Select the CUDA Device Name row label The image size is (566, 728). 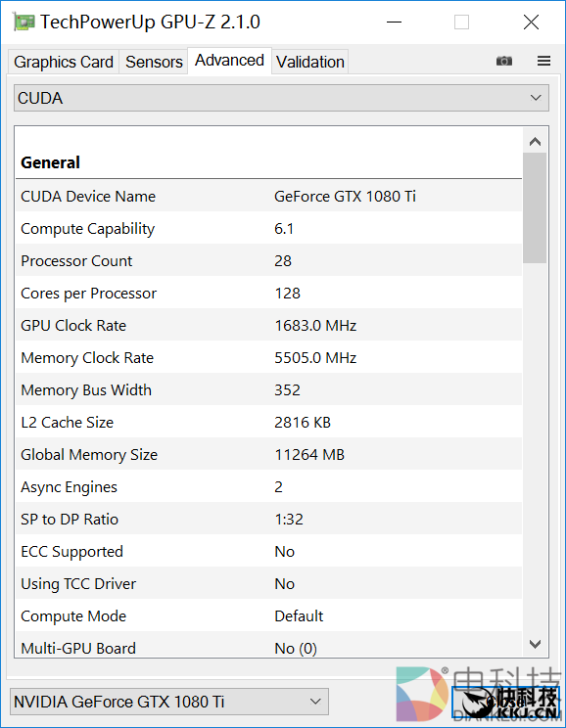pyautogui.click(x=88, y=197)
